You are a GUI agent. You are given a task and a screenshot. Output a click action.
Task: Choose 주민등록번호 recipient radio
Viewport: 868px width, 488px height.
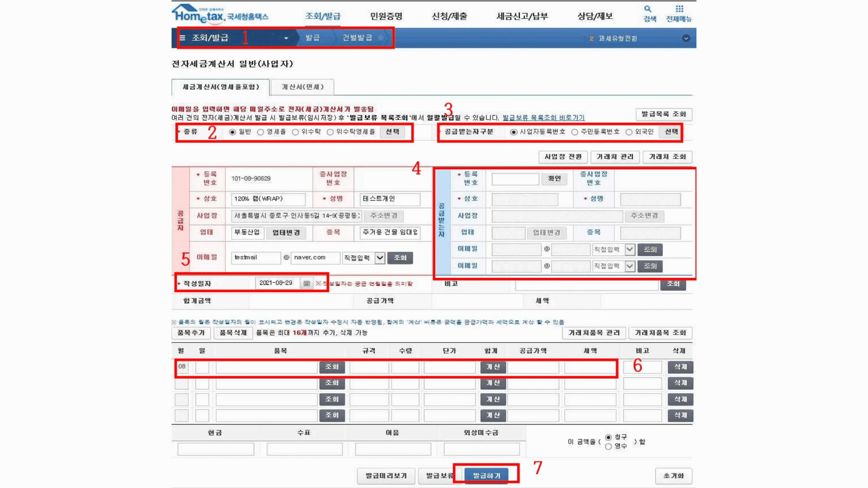coord(575,132)
